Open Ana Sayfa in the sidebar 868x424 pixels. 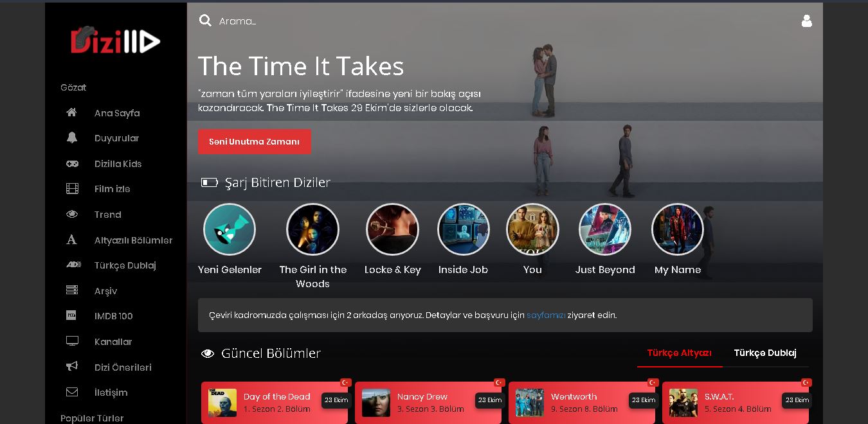point(117,113)
